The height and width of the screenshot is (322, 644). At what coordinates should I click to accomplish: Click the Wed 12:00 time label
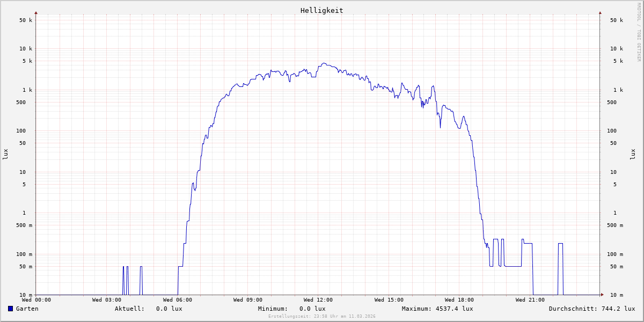(x=318, y=300)
